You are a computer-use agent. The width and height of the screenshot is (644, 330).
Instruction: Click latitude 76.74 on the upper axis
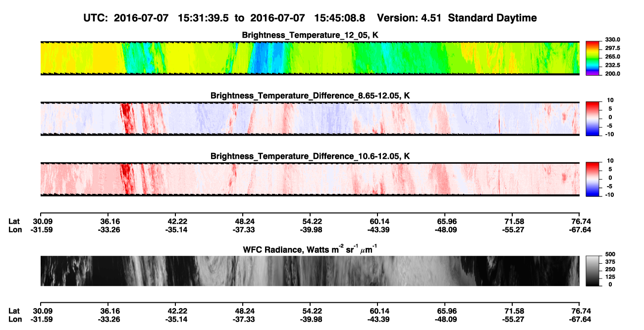pyautogui.click(x=581, y=221)
